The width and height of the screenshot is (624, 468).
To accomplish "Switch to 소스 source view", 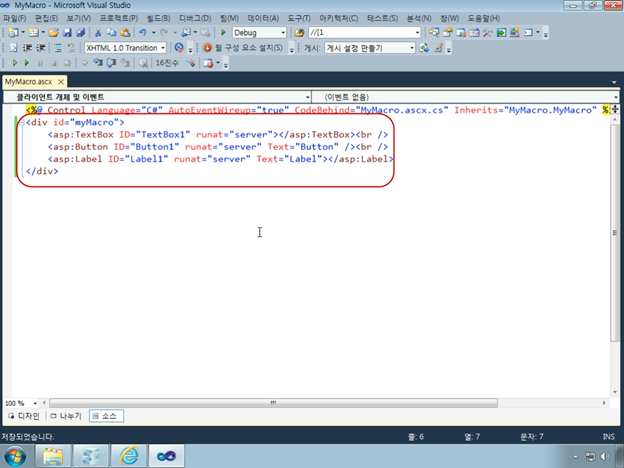I will [106, 416].
